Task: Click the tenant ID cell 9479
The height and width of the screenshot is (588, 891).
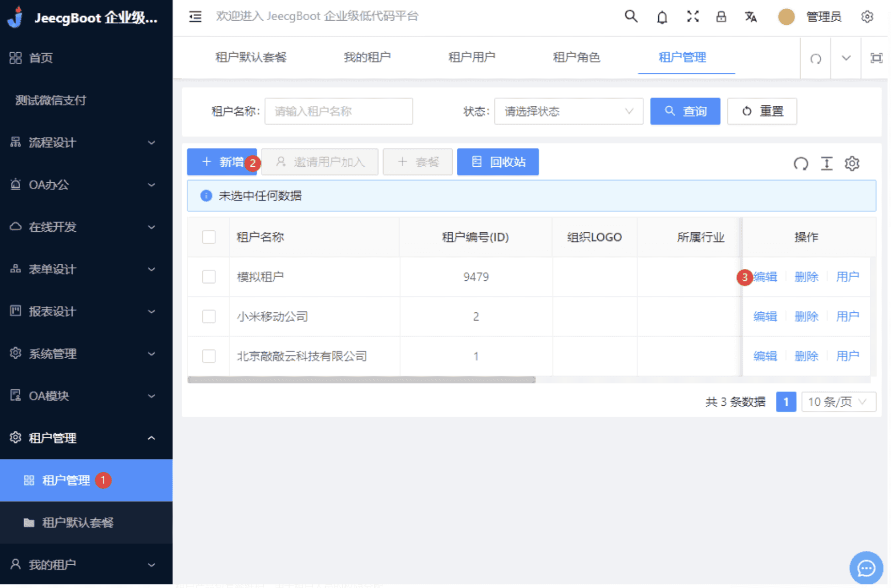Action: click(476, 277)
